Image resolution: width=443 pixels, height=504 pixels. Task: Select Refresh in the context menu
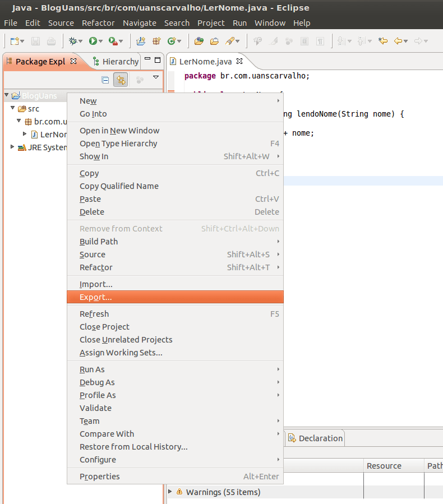(175, 314)
